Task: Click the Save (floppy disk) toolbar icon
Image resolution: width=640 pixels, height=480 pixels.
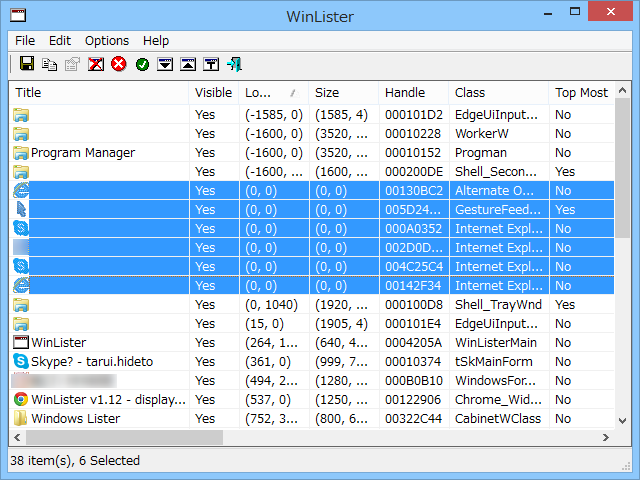Action: click(27, 64)
